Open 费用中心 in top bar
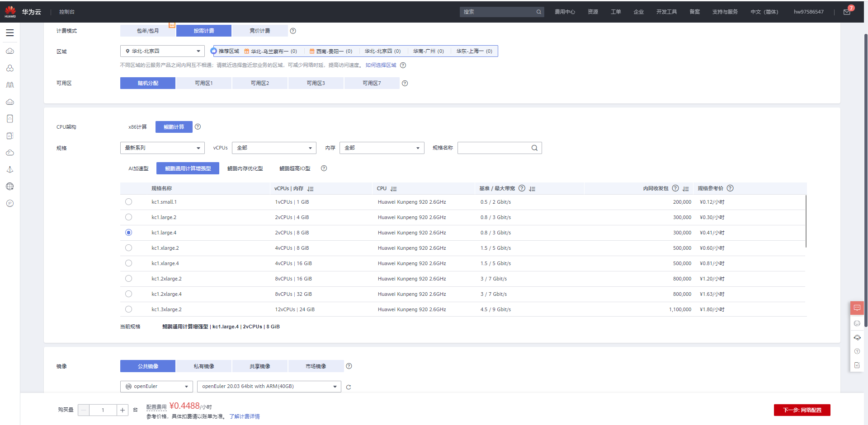 565,12
